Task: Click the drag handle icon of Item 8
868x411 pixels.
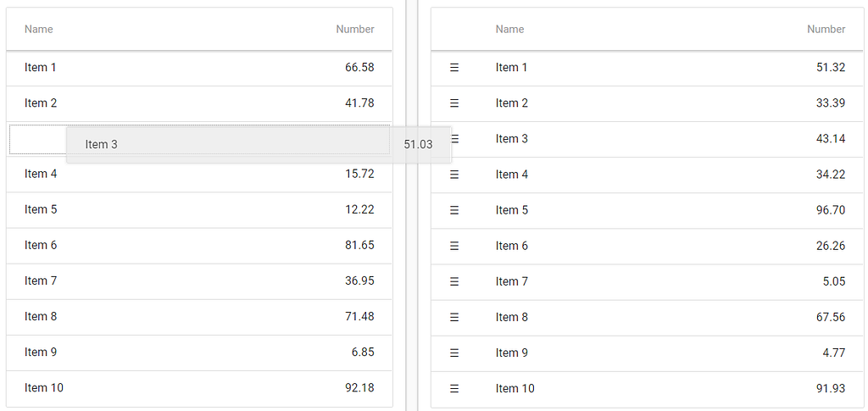Action: (454, 317)
